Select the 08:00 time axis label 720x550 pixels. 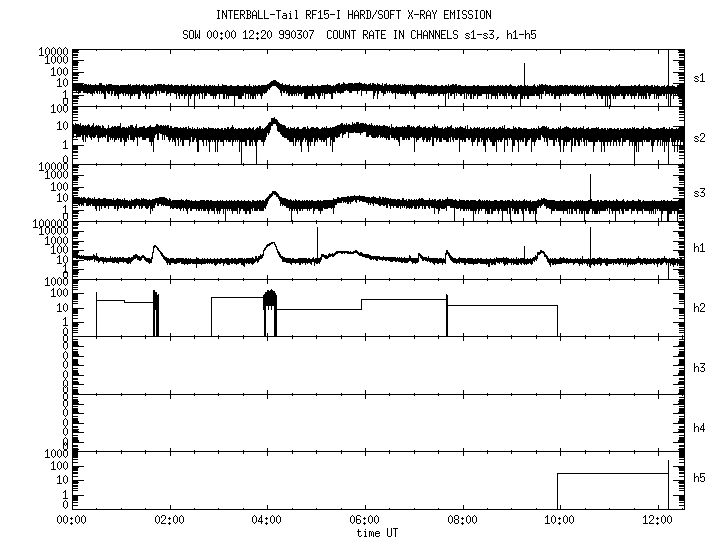462,520
